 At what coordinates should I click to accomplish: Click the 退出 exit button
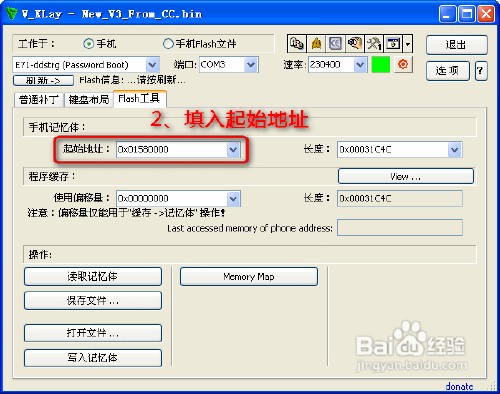click(x=456, y=45)
